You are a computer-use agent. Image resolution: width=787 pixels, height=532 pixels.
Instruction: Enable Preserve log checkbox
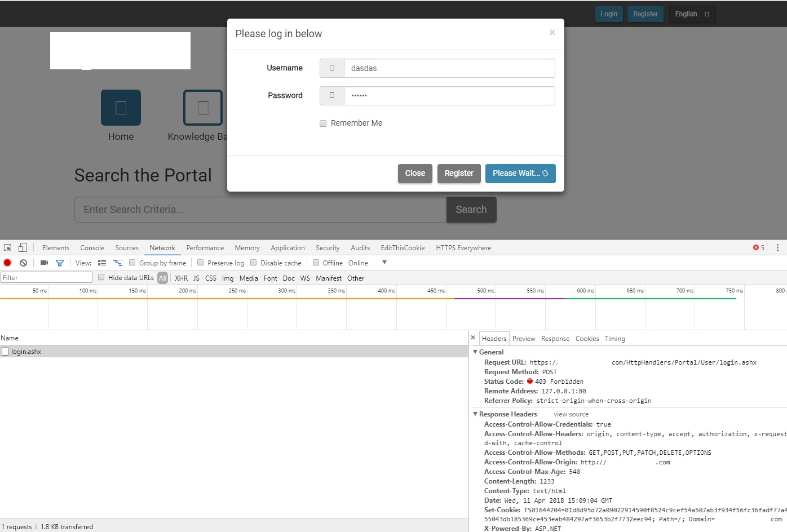pyautogui.click(x=200, y=263)
